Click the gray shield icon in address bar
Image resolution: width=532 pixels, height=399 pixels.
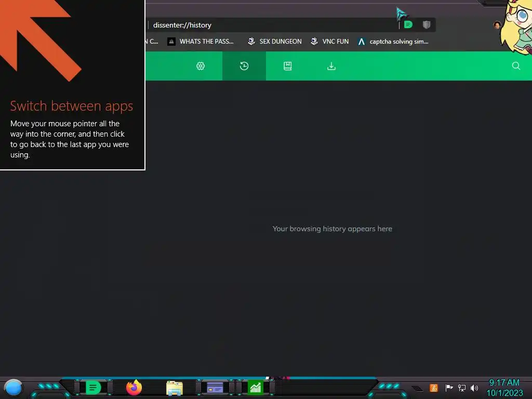(x=427, y=24)
